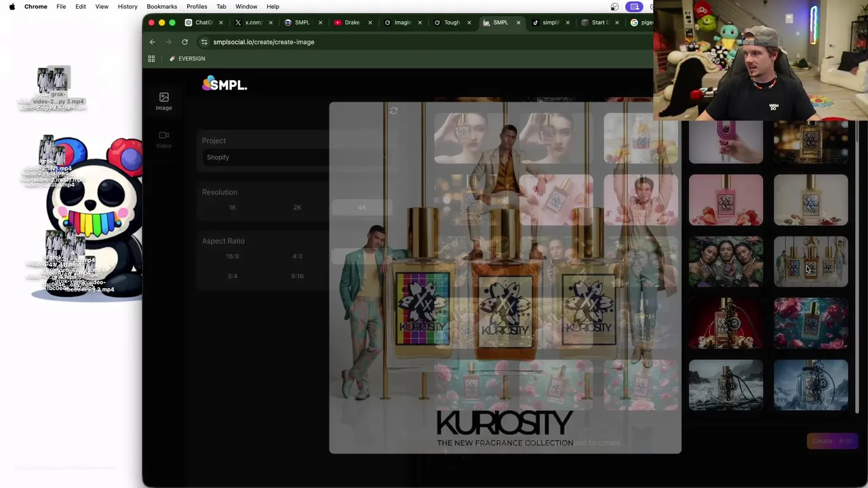
Task: Open the Image sidebar section
Action: (x=163, y=102)
